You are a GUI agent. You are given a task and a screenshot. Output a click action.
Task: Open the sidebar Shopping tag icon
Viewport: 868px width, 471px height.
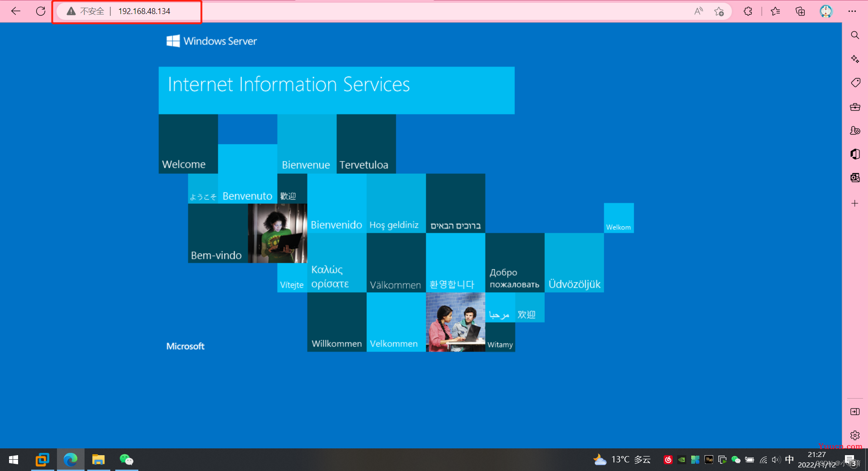[855, 83]
